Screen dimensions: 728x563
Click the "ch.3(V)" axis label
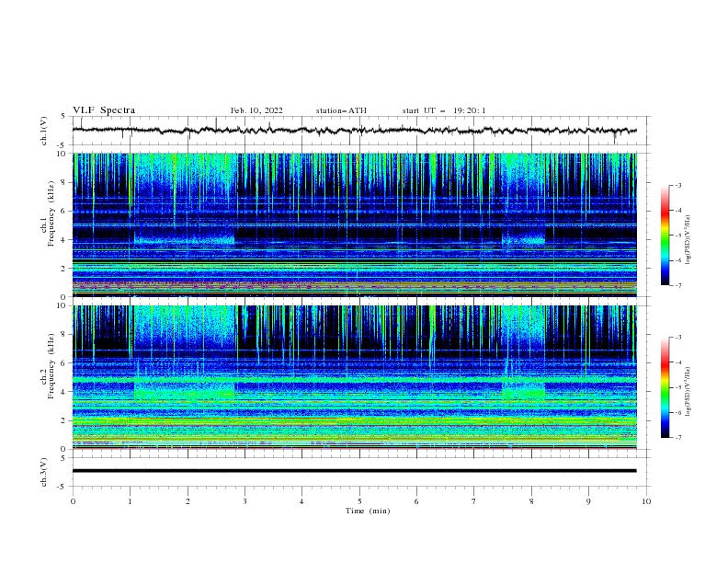point(44,472)
